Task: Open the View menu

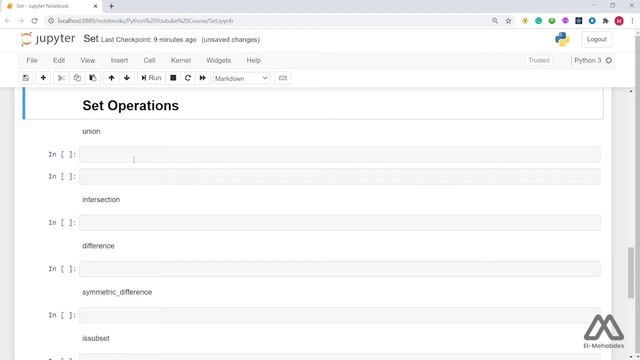Action: point(88,60)
